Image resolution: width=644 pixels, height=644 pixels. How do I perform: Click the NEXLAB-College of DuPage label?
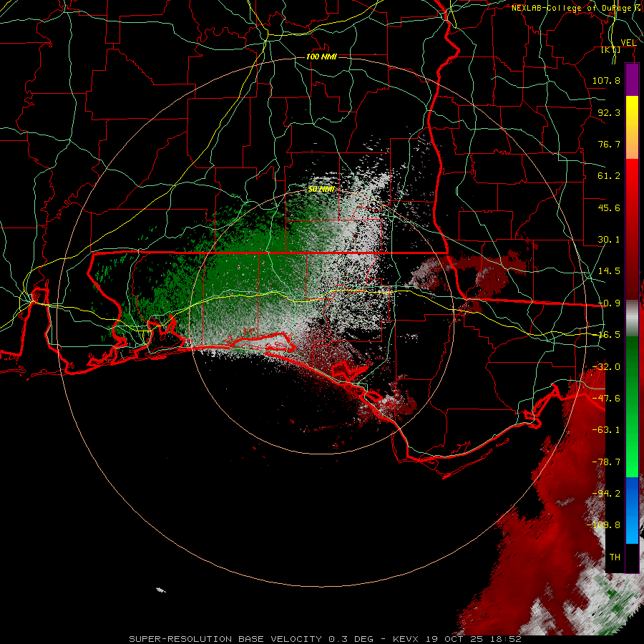click(x=571, y=8)
